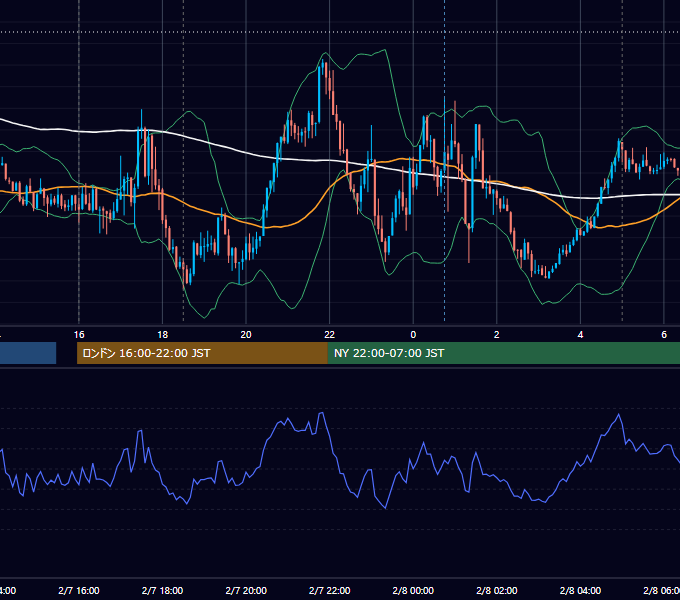Click the "2/8 04:00" date label
The width and height of the screenshot is (680, 600).
(580, 591)
